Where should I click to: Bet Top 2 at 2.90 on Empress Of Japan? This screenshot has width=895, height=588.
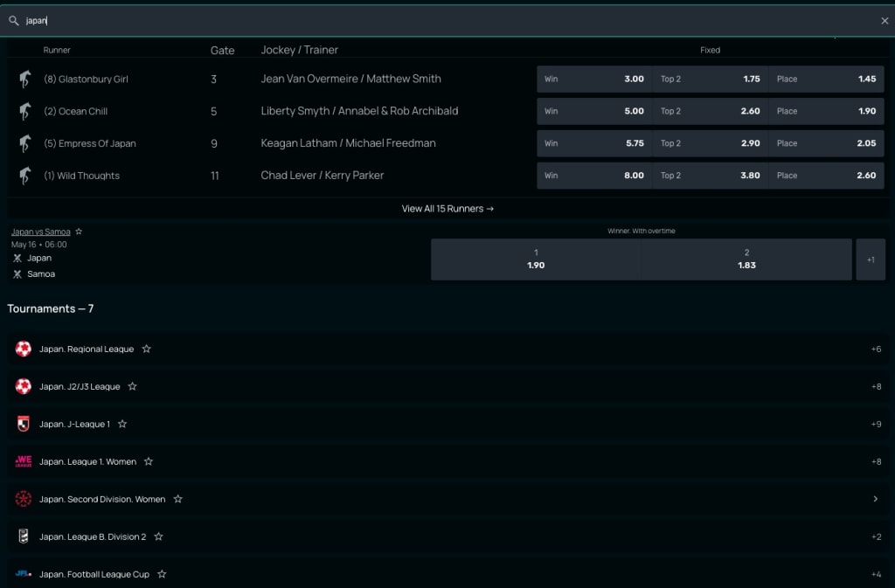pyautogui.click(x=710, y=143)
